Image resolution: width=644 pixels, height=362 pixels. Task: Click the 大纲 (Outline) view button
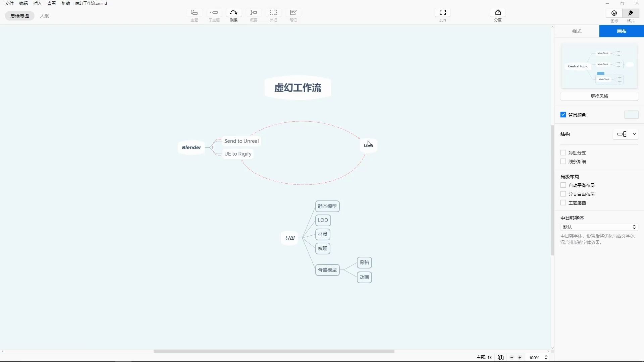[x=44, y=15]
